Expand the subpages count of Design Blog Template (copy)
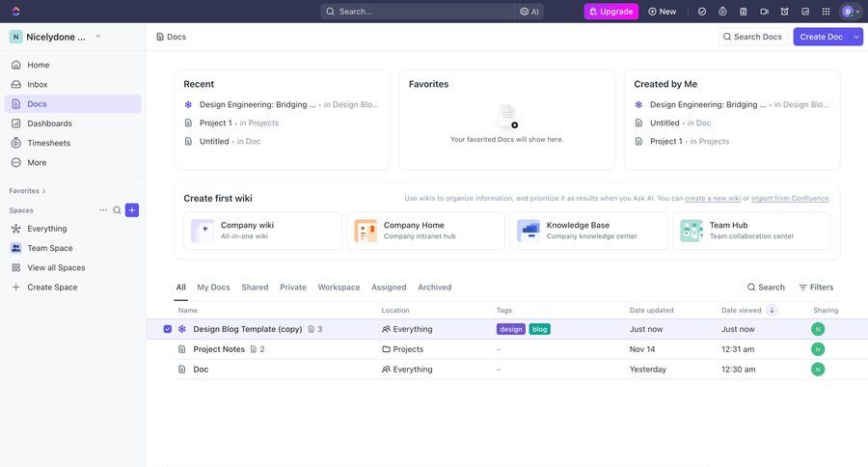 click(315, 329)
